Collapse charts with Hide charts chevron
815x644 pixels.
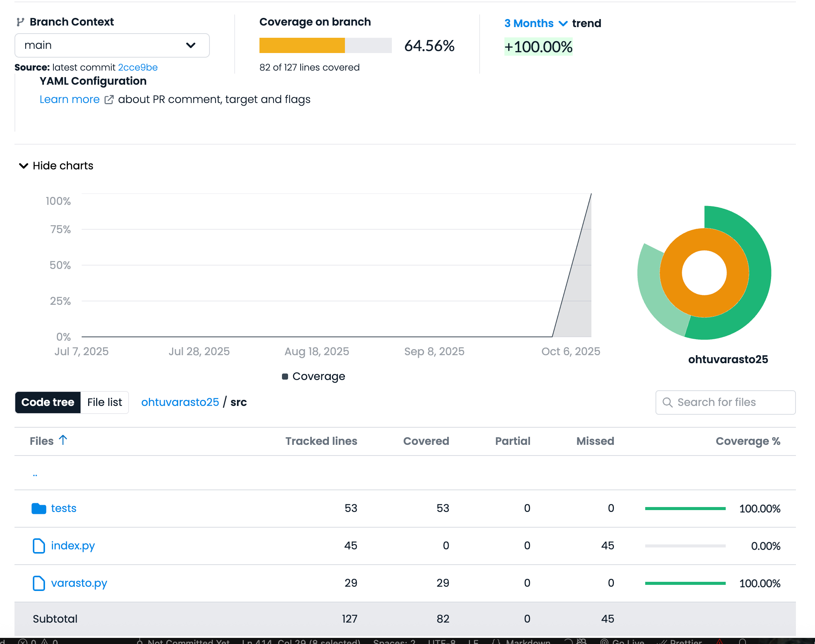pos(24,166)
